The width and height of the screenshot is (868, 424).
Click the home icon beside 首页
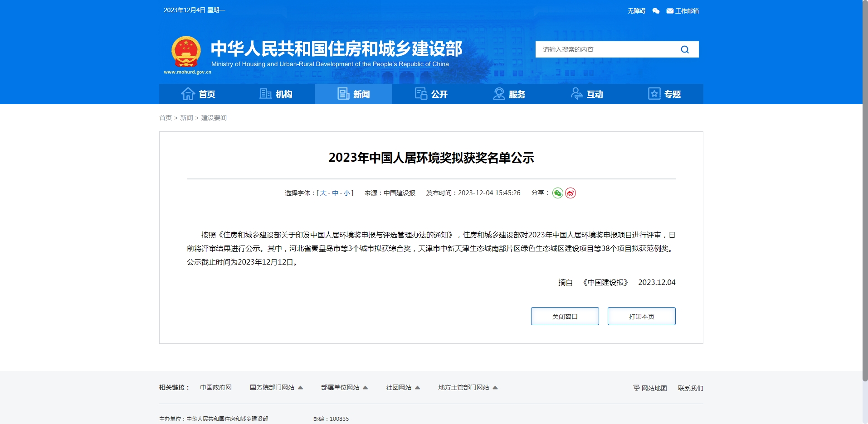(x=188, y=94)
